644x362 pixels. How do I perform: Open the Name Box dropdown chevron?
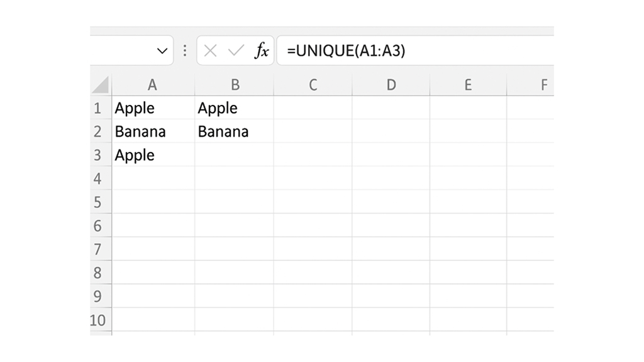click(x=162, y=50)
